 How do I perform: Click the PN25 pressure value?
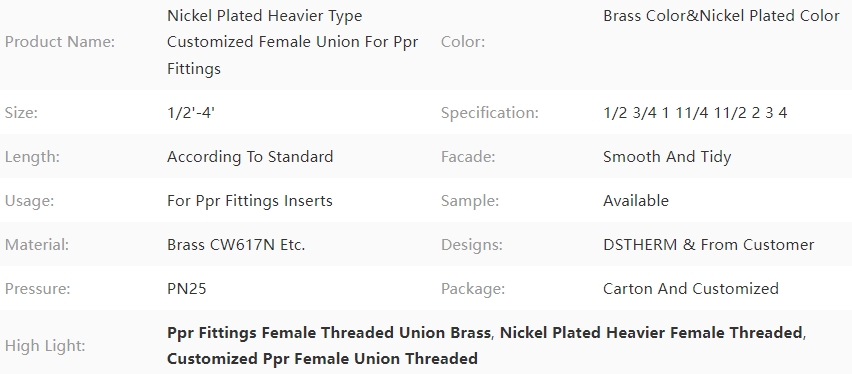[187, 289]
